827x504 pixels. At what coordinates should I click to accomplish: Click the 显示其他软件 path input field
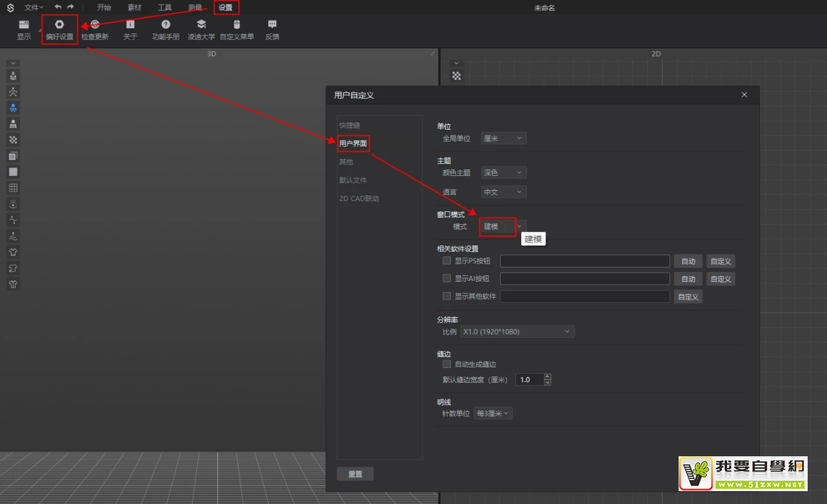[584, 296]
